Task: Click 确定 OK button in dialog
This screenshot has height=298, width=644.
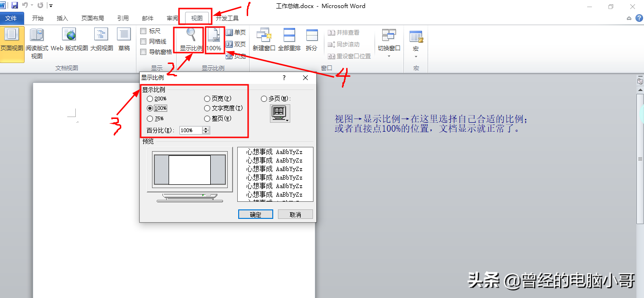Action: 256,214
